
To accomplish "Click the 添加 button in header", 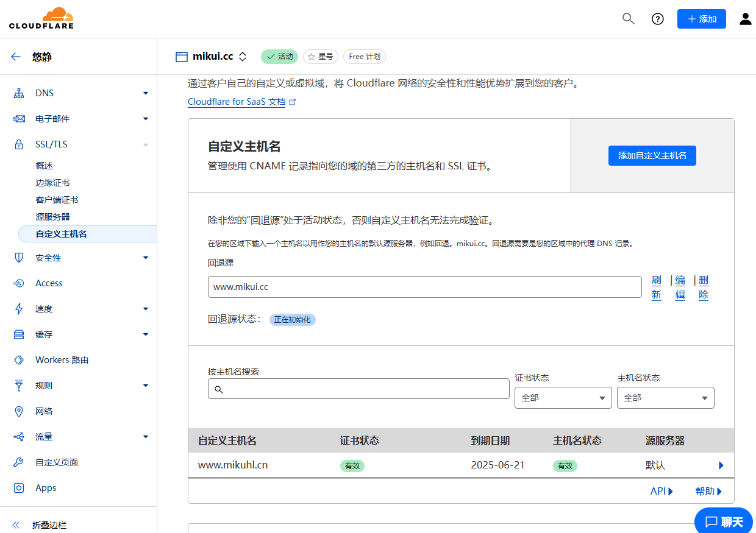I will coord(702,19).
